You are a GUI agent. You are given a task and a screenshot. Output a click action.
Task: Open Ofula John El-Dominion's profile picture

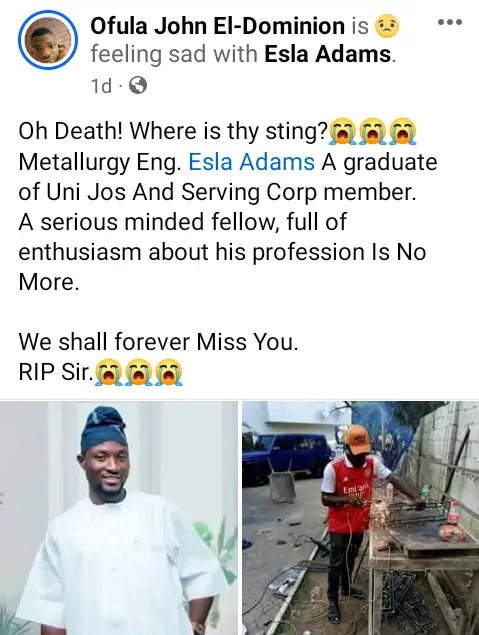tap(48, 40)
